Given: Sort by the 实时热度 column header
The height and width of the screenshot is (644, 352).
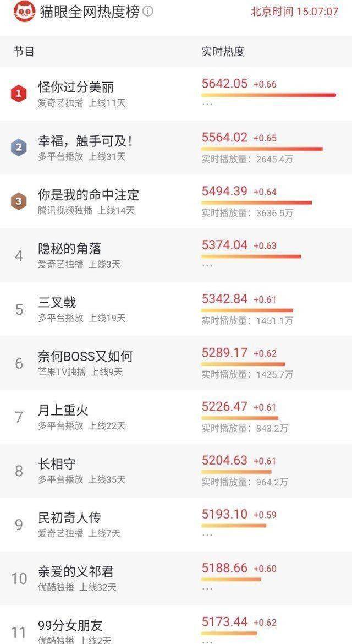Looking at the screenshot, I should click(223, 52).
